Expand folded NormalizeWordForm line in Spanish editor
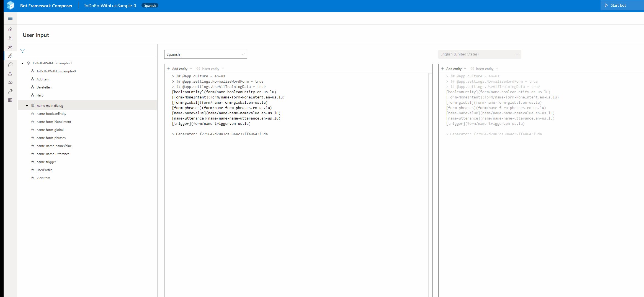The image size is (644, 297). pos(173,82)
